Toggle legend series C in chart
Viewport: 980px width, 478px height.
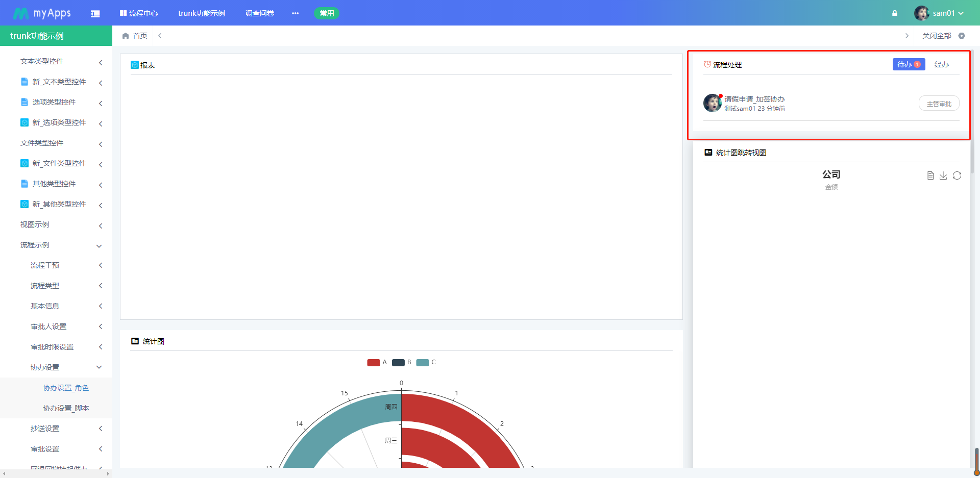[426, 363]
